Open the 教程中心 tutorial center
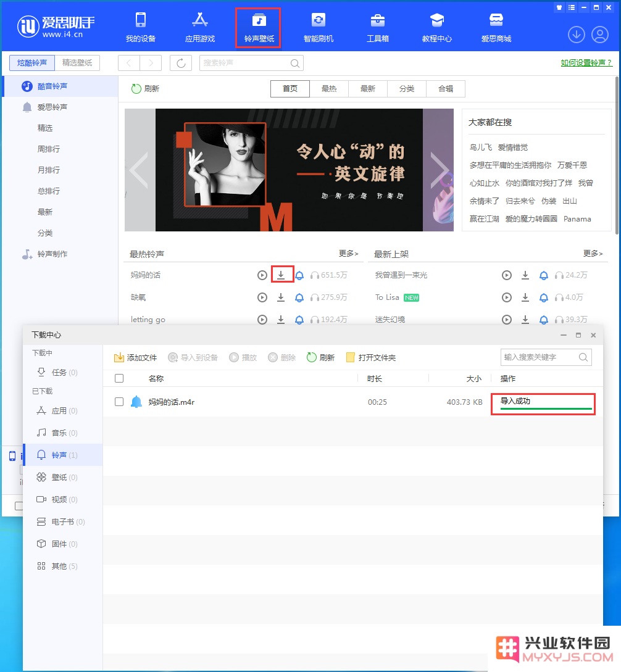 [x=436, y=27]
